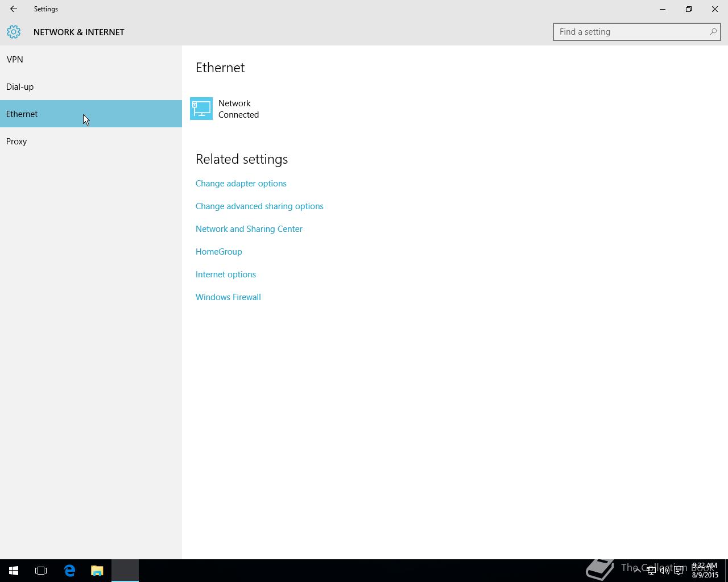The width and height of the screenshot is (728, 582).
Task: Select Ethernet in the sidebar
Action: coord(91,114)
